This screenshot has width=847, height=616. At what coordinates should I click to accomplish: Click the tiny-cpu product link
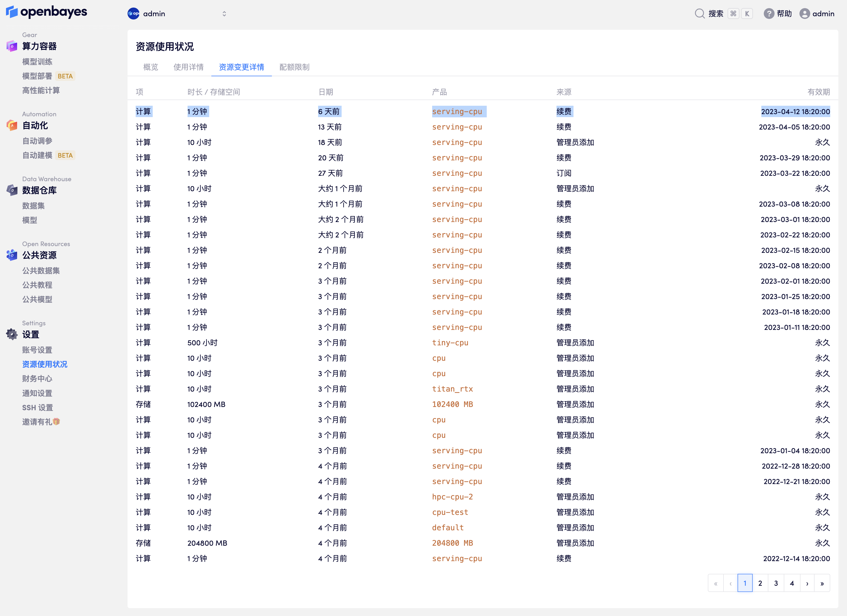(x=450, y=343)
